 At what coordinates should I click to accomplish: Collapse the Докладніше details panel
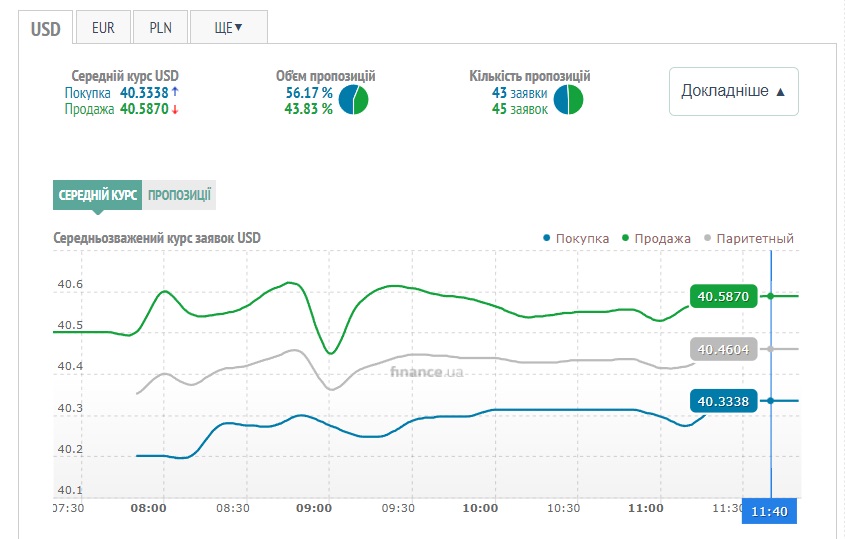(733, 91)
